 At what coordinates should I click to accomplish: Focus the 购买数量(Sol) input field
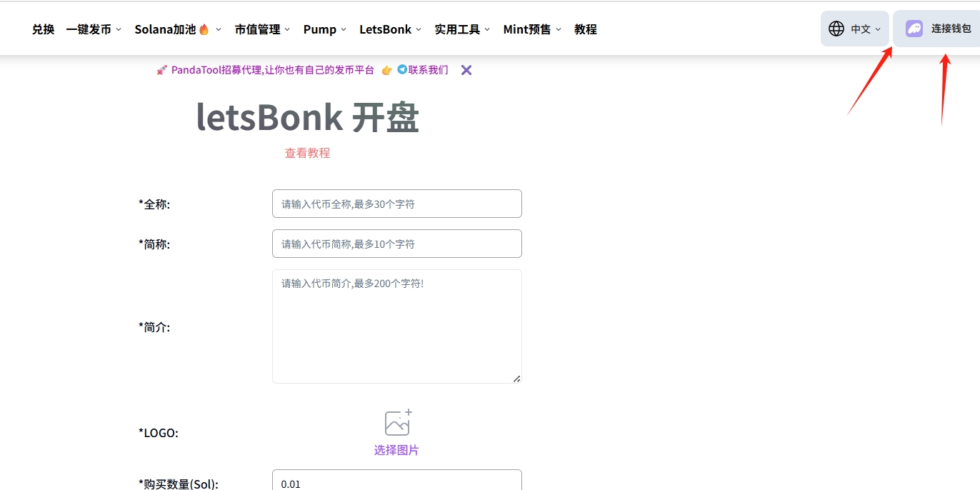(x=397, y=480)
